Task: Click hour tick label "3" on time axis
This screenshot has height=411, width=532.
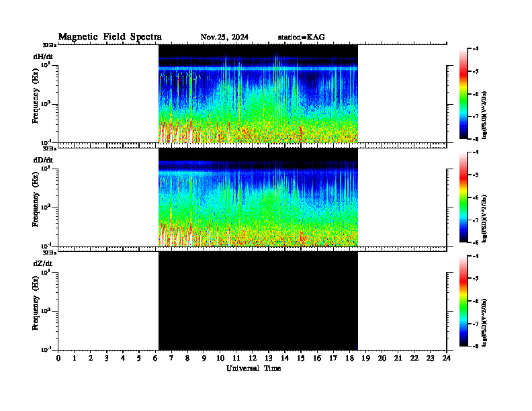Action: click(x=107, y=359)
